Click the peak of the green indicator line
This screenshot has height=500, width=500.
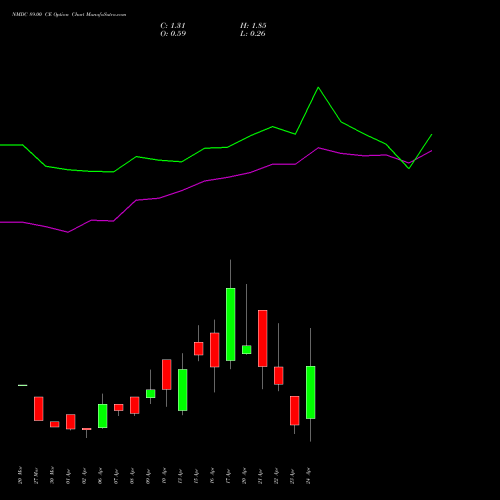tap(318, 88)
